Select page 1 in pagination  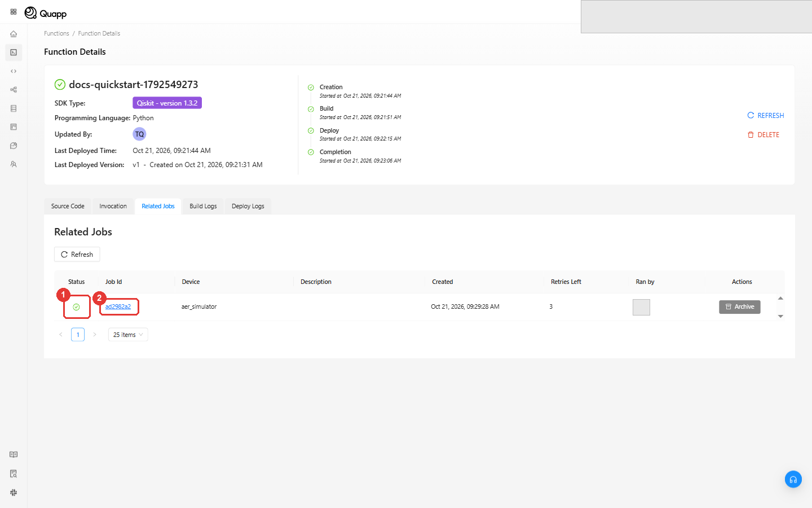78,335
